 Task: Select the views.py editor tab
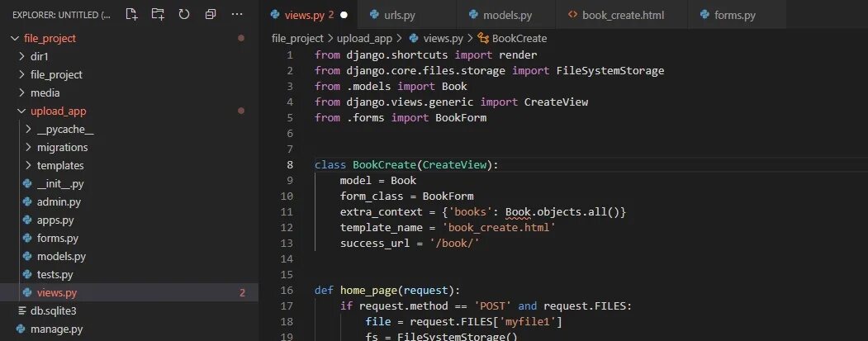point(308,15)
